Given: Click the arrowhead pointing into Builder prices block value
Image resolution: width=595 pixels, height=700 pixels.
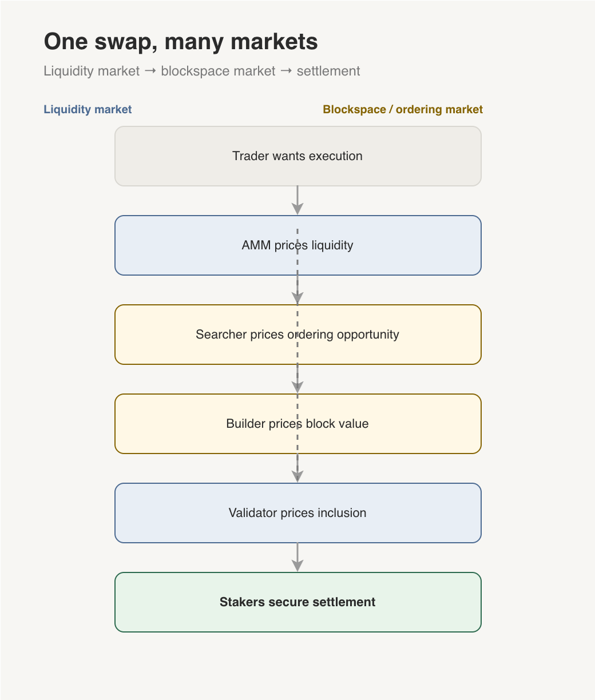Looking at the screenshot, I should pyautogui.click(x=297, y=387).
